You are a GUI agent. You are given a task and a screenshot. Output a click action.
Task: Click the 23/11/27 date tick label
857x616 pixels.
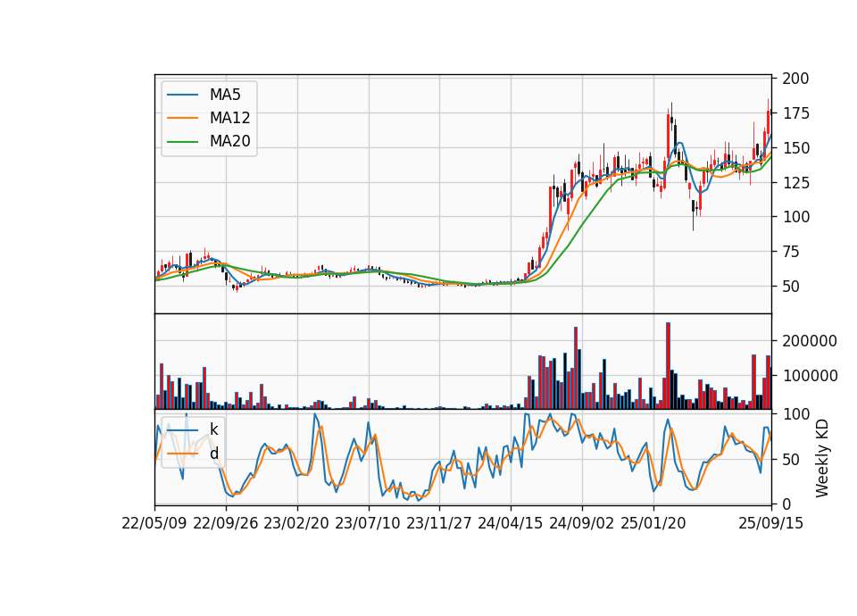point(439,523)
